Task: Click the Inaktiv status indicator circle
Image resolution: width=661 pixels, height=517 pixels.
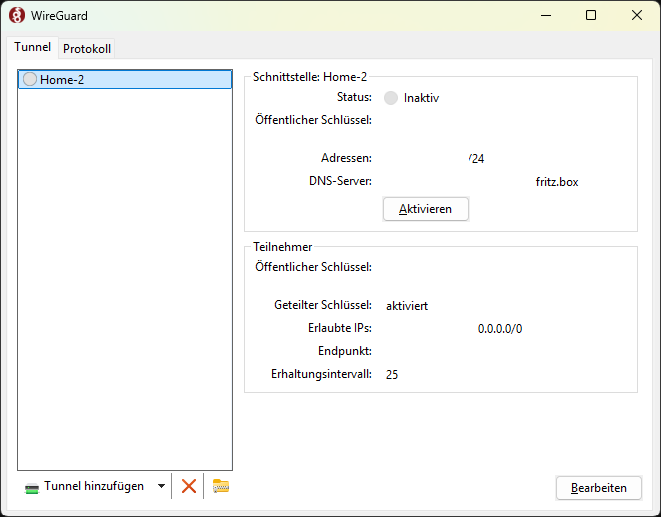Action: [391, 98]
